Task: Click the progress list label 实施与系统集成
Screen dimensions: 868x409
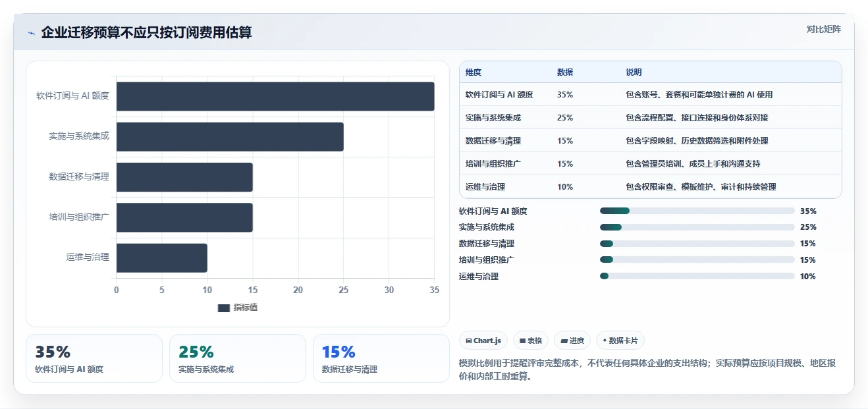Action: (x=487, y=228)
